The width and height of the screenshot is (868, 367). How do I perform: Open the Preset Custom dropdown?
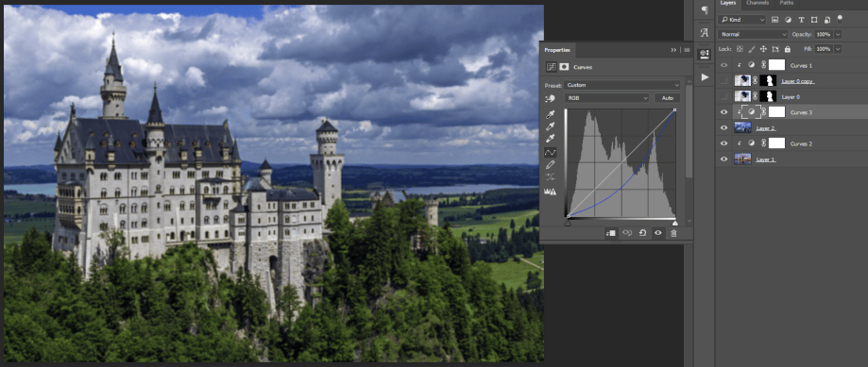point(622,85)
